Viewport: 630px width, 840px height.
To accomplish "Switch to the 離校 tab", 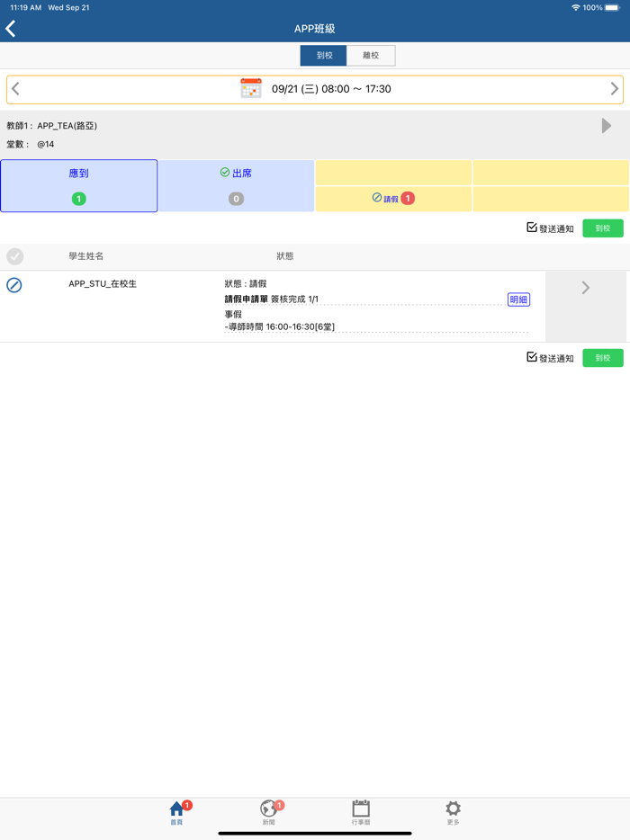I will click(x=371, y=55).
